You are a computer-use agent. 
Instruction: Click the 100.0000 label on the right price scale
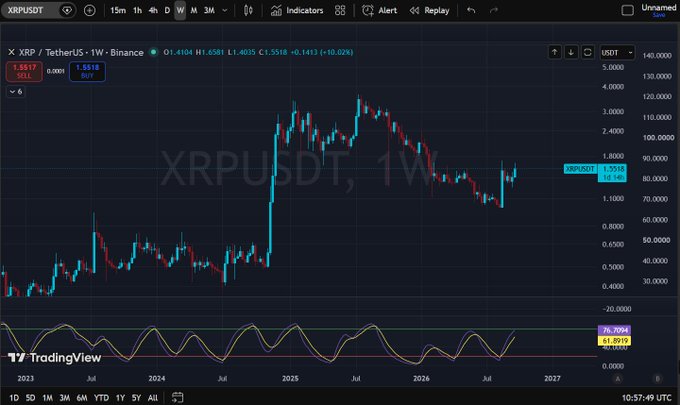(658, 138)
